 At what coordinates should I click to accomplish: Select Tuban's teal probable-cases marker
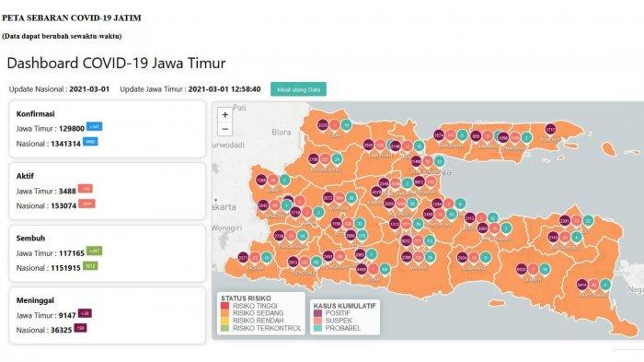[x=346, y=125]
